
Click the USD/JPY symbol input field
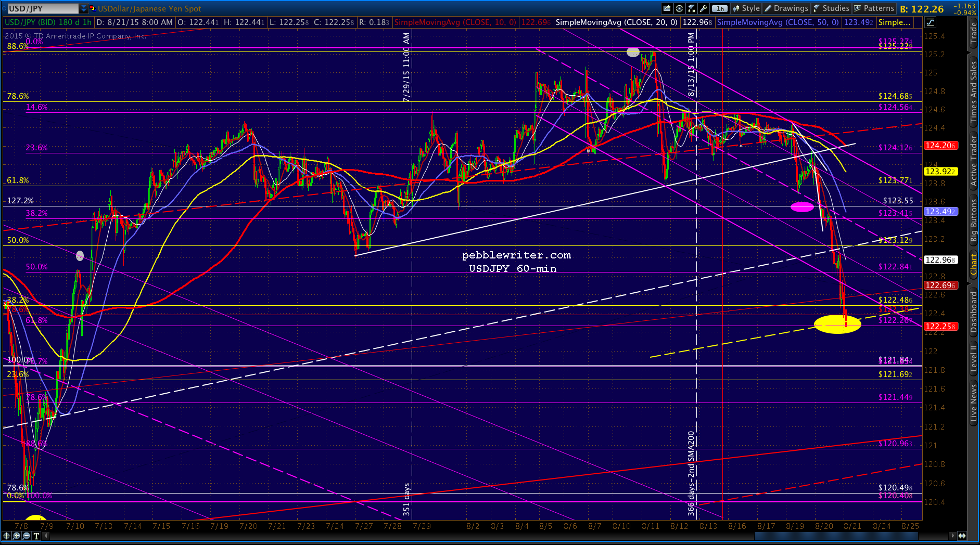[x=43, y=8]
